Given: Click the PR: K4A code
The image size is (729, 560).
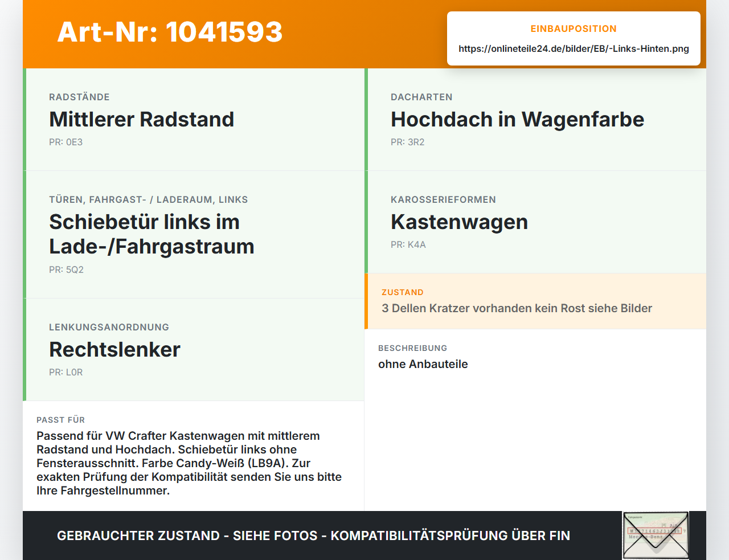Looking at the screenshot, I should pos(408,245).
